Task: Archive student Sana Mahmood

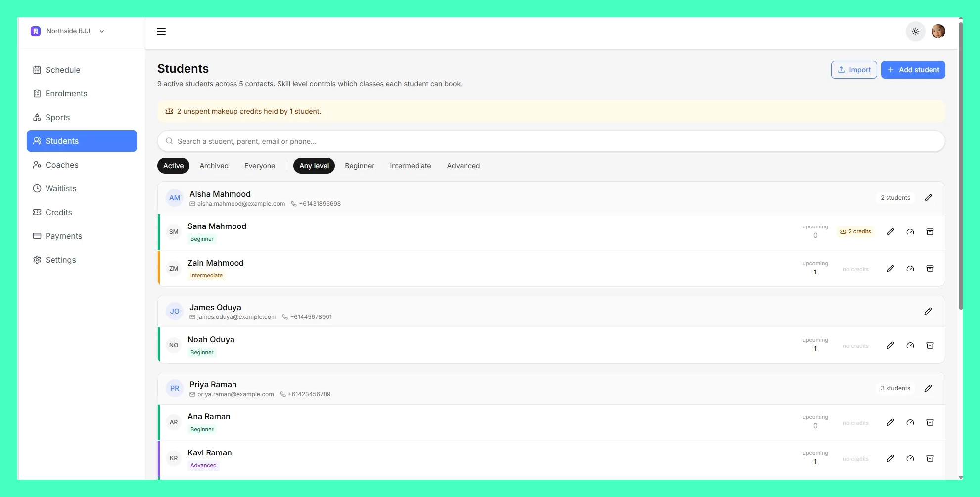Action: coord(930,232)
